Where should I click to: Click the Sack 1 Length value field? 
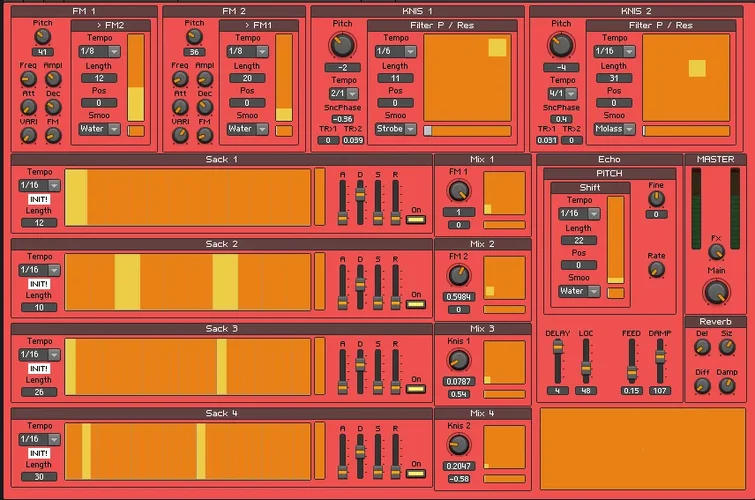click(39, 223)
